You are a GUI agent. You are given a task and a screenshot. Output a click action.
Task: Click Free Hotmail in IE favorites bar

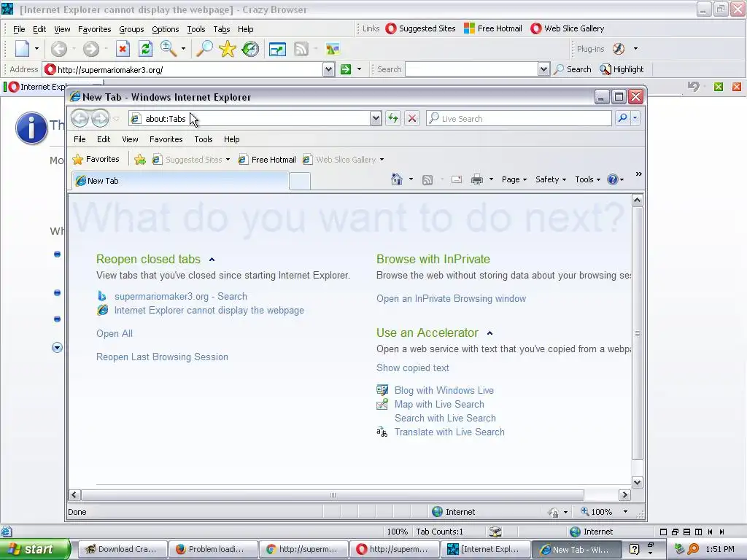(x=267, y=160)
